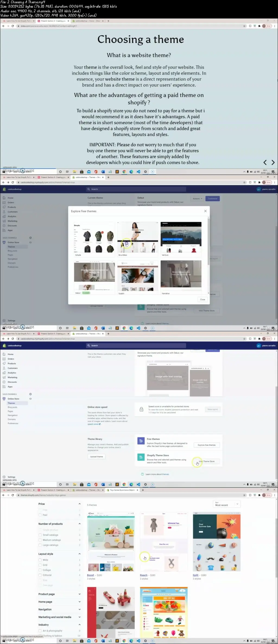Click the Marketing megaphone icon in the undimmed sidebar

click(4, 377)
